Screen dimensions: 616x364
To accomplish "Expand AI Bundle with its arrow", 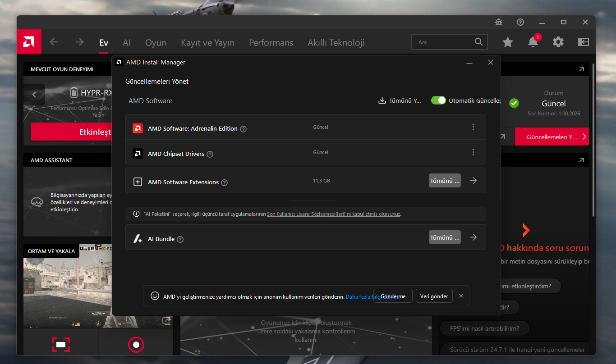I will click(x=473, y=237).
